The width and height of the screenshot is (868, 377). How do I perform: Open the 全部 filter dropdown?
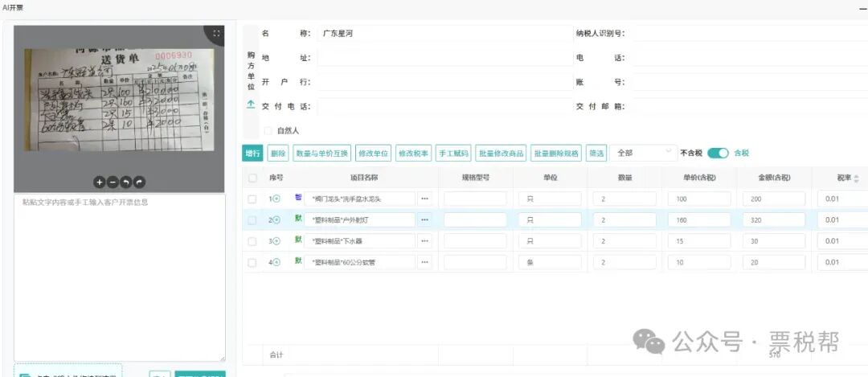pos(643,154)
